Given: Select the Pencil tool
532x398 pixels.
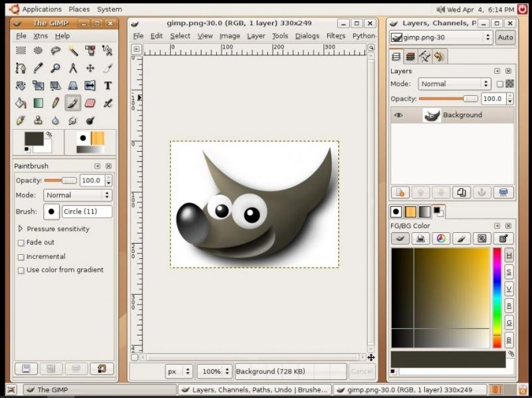Looking at the screenshot, I should tap(55, 103).
